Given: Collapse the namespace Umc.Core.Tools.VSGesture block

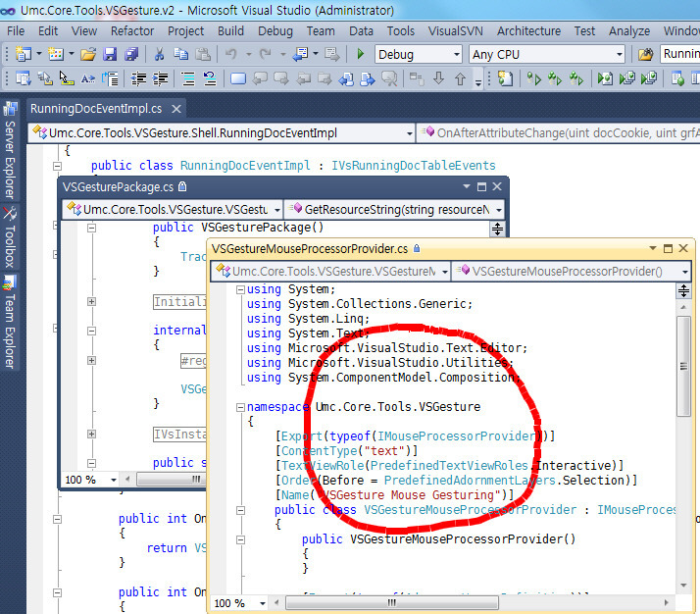Looking at the screenshot, I should (x=240, y=407).
